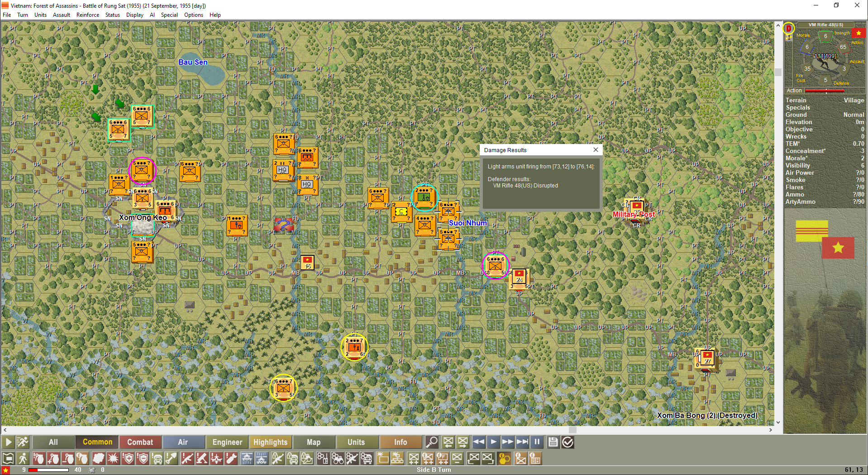Viewport: 868px width, 475px height.
Task: Open the Turn menu
Action: tap(23, 15)
